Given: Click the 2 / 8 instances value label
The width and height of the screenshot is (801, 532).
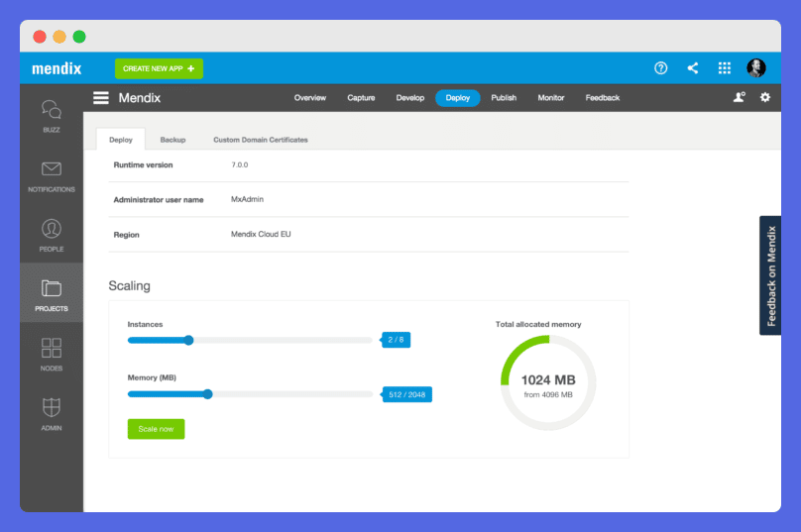Looking at the screenshot, I should (396, 340).
